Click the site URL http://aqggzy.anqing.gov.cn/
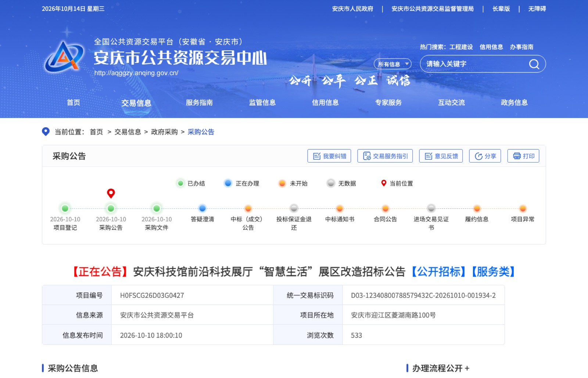Screen dimensions: 588x378 pos(136,73)
